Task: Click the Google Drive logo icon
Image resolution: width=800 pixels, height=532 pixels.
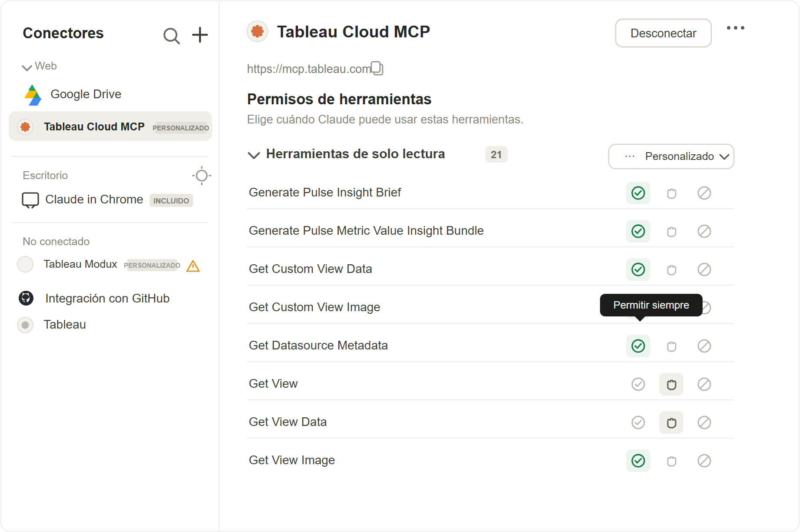Action: coord(33,95)
